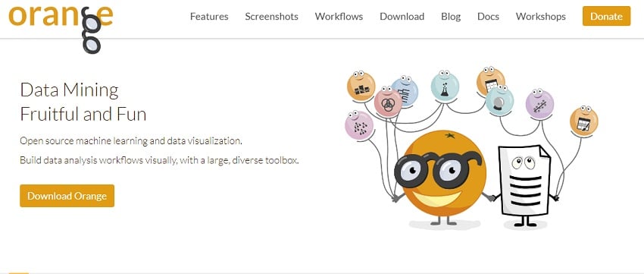Click the Download Orange button
Viewport: 644px width, 274px height.
(67, 196)
